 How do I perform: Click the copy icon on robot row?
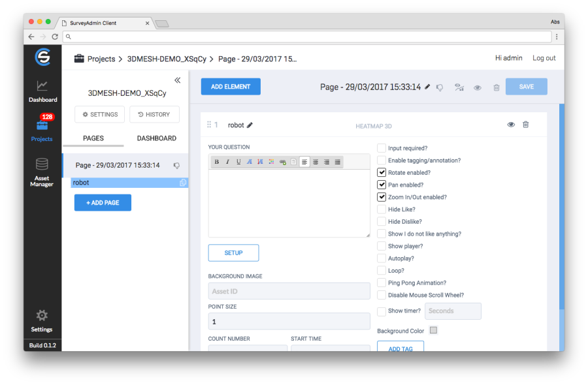tap(183, 183)
